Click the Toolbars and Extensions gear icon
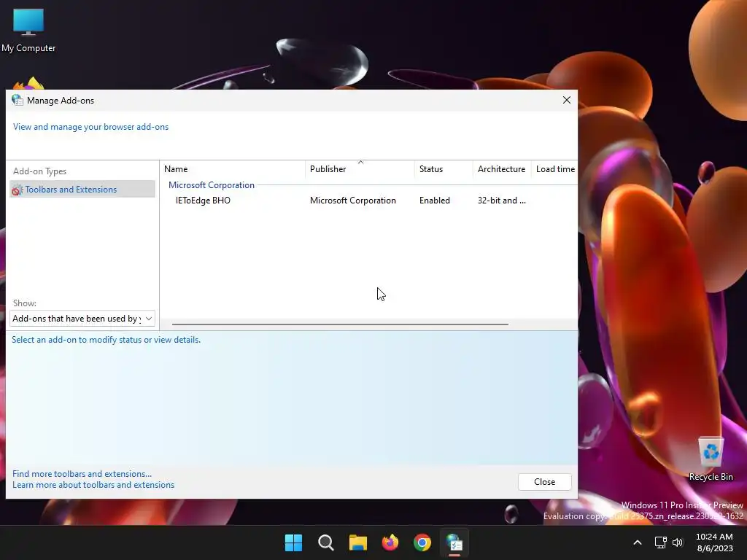Viewport: 747px width, 560px height. [x=18, y=190]
